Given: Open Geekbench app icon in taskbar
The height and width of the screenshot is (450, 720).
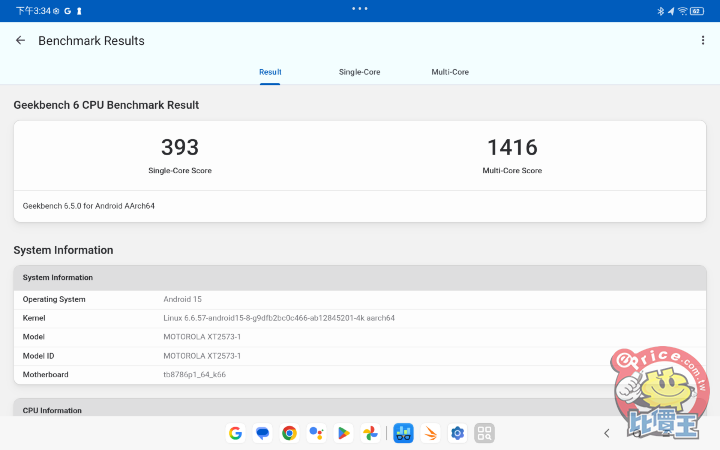Looking at the screenshot, I should click(403, 433).
